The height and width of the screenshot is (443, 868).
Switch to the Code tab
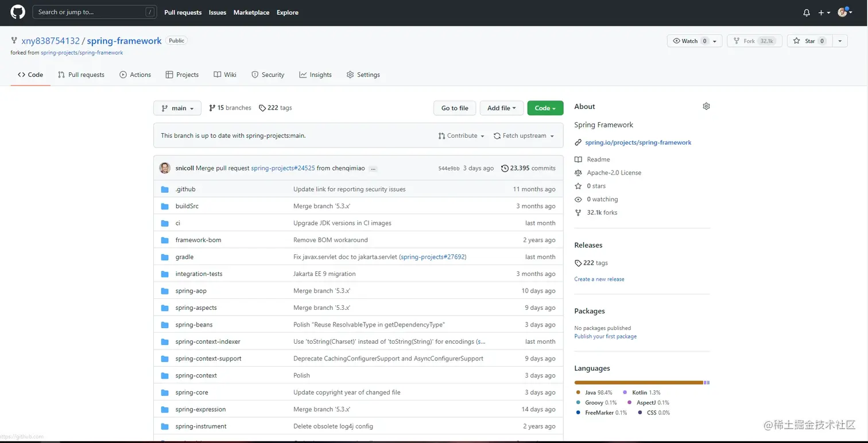tap(30, 75)
